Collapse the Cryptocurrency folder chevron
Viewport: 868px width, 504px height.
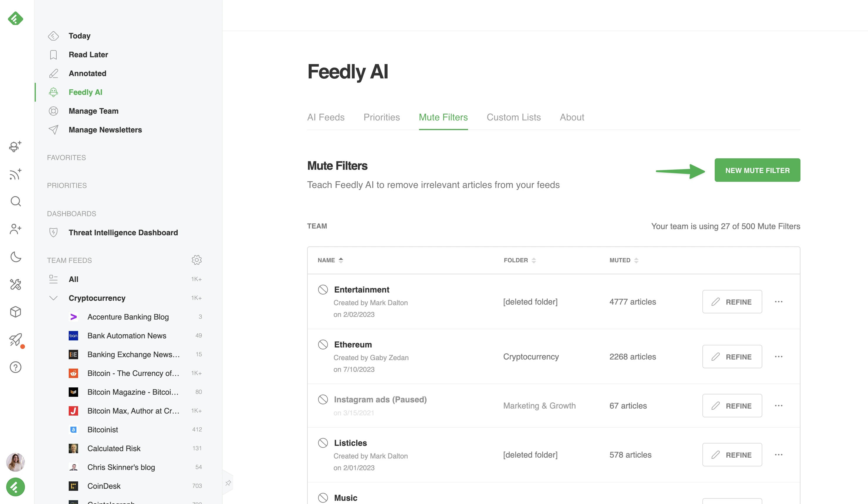[53, 298]
